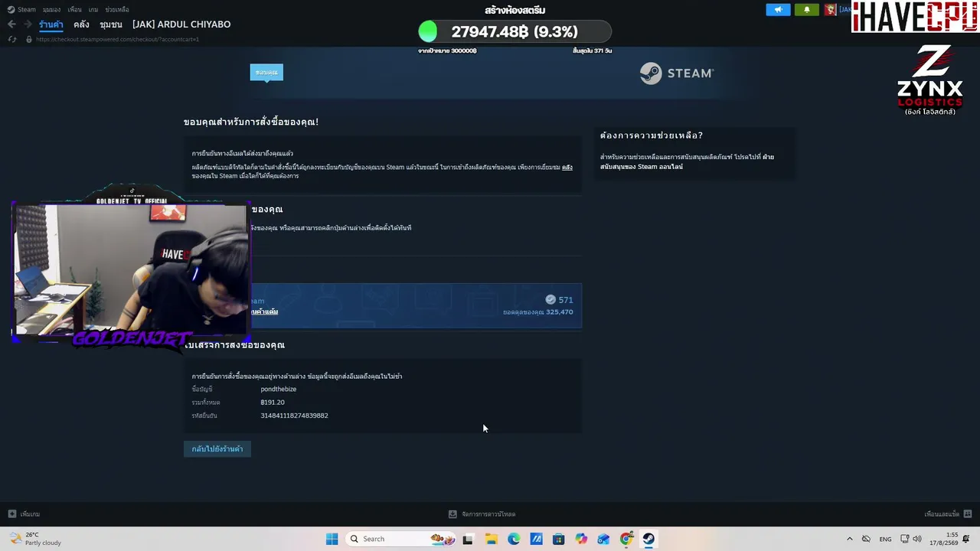Open the Steam menu in menu bar
The image size is (980, 551).
(x=27, y=10)
